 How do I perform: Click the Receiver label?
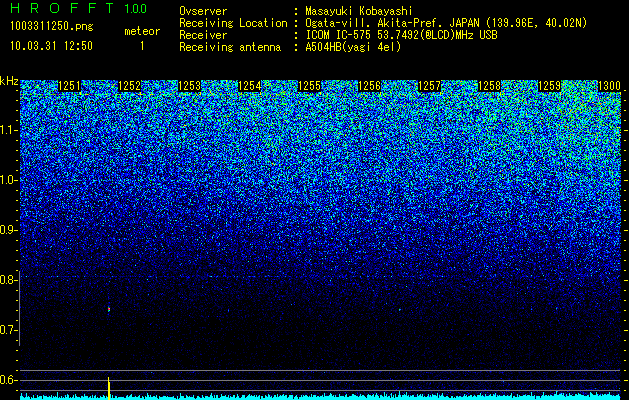click(203, 35)
